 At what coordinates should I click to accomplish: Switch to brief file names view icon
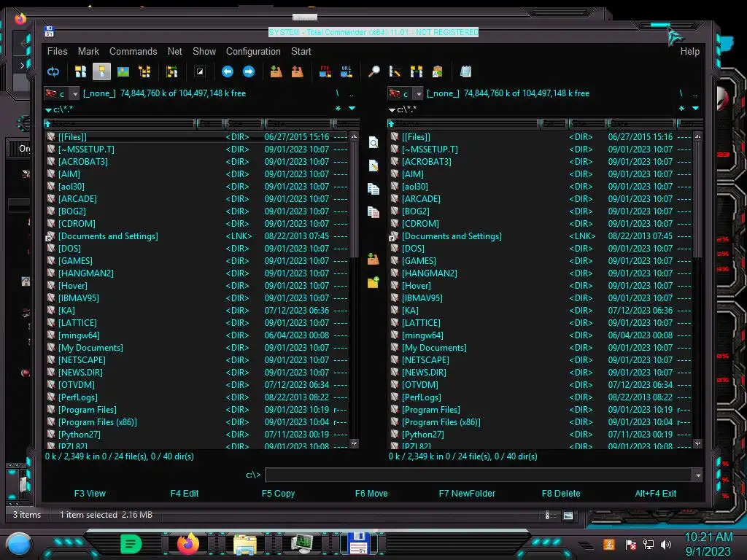[x=81, y=72]
